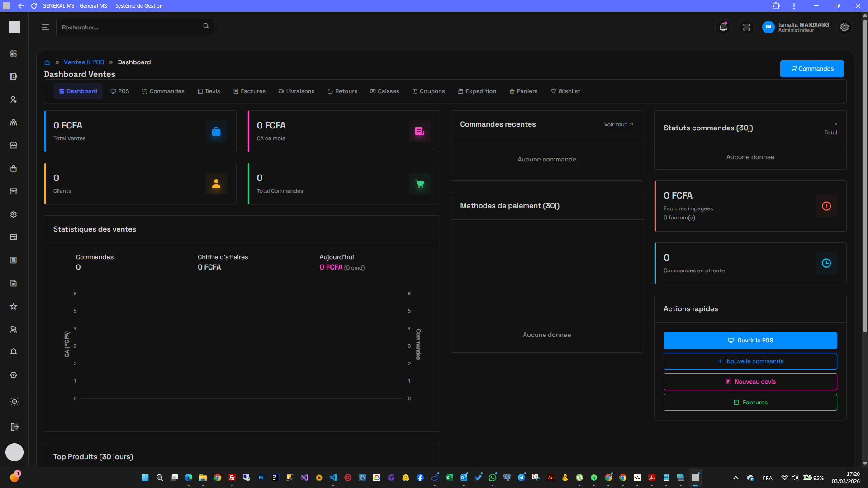Viewport: 868px width, 488px height.
Task: Switch to the POS tab
Action: tap(119, 91)
